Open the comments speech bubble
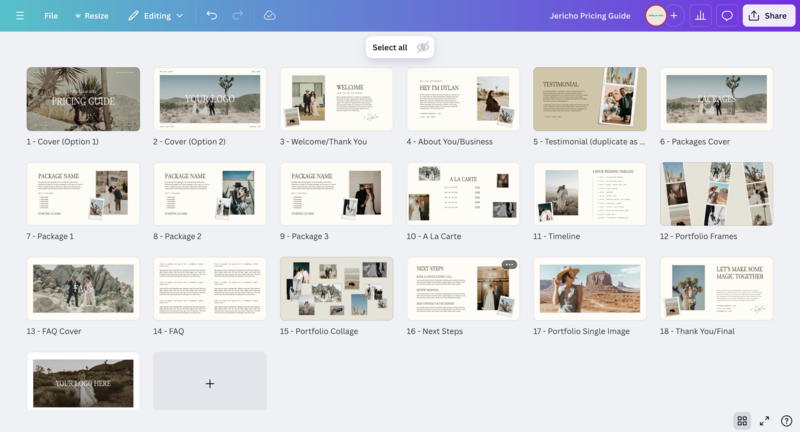The width and height of the screenshot is (800, 432). pos(727,16)
